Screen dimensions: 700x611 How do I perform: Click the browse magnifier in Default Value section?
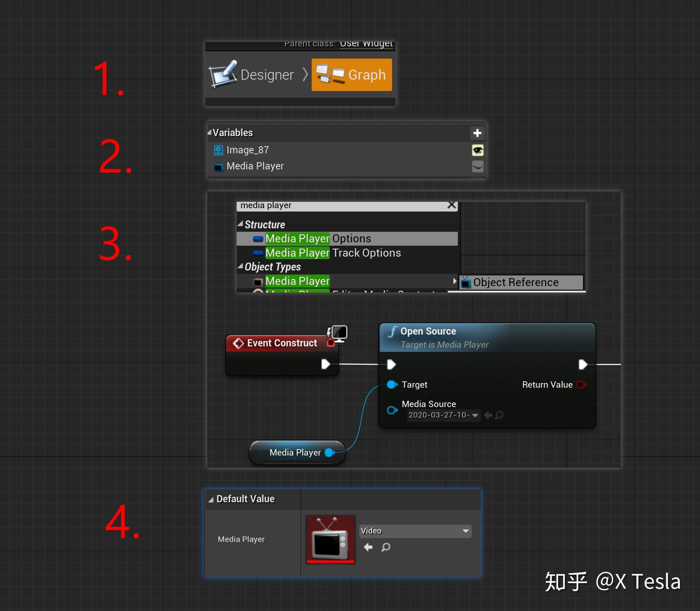coord(386,547)
